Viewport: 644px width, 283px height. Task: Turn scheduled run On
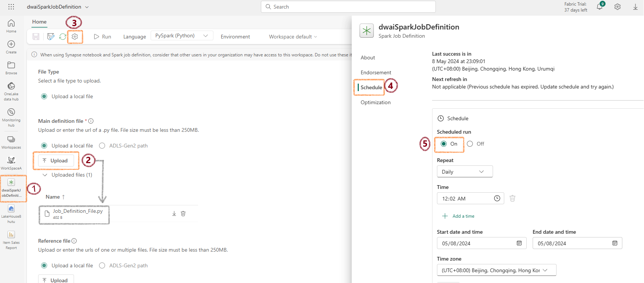pyautogui.click(x=444, y=144)
